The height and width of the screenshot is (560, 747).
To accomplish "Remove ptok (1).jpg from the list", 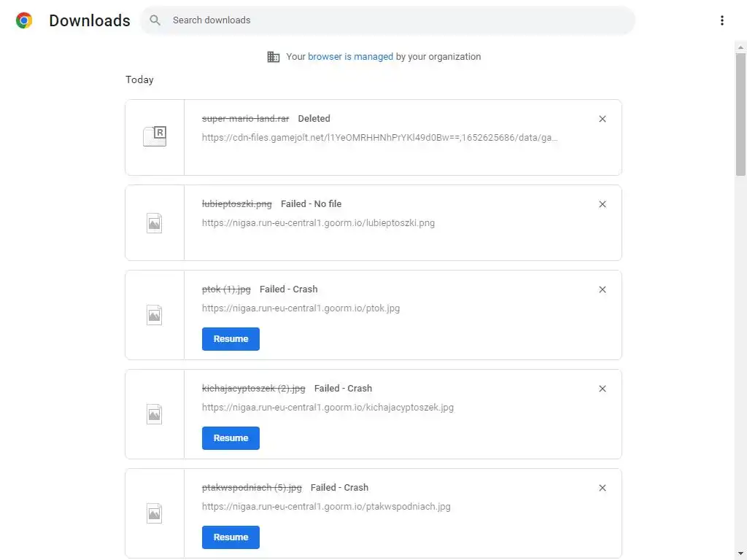I will click(603, 289).
